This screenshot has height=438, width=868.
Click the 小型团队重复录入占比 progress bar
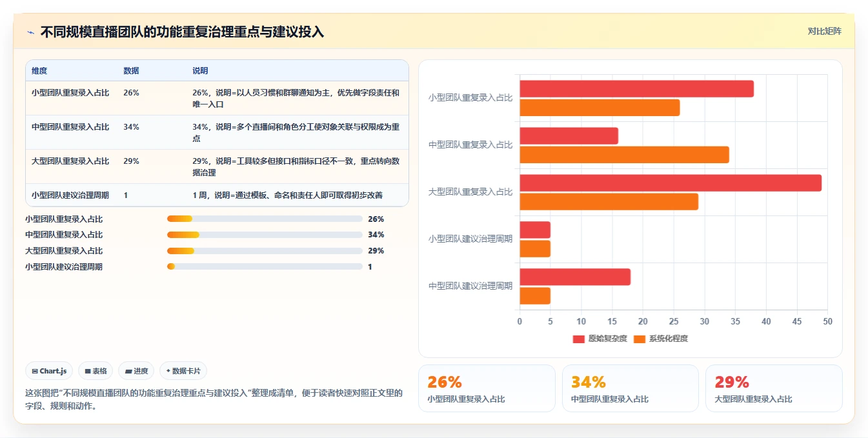tap(265, 219)
